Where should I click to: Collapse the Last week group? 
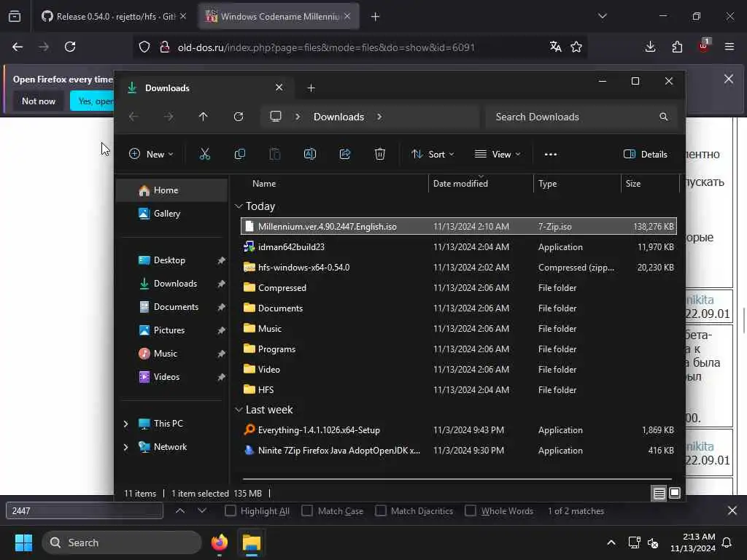point(239,410)
